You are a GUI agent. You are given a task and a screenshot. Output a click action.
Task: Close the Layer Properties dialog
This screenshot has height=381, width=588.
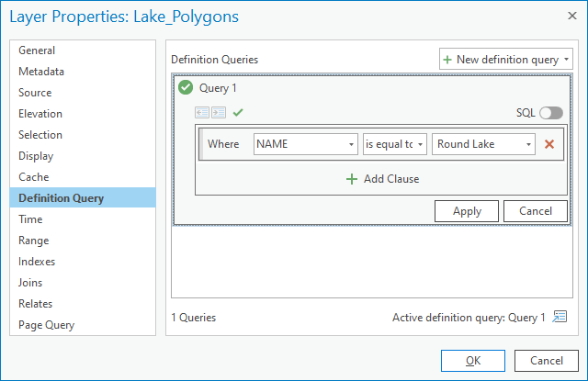[x=572, y=16]
